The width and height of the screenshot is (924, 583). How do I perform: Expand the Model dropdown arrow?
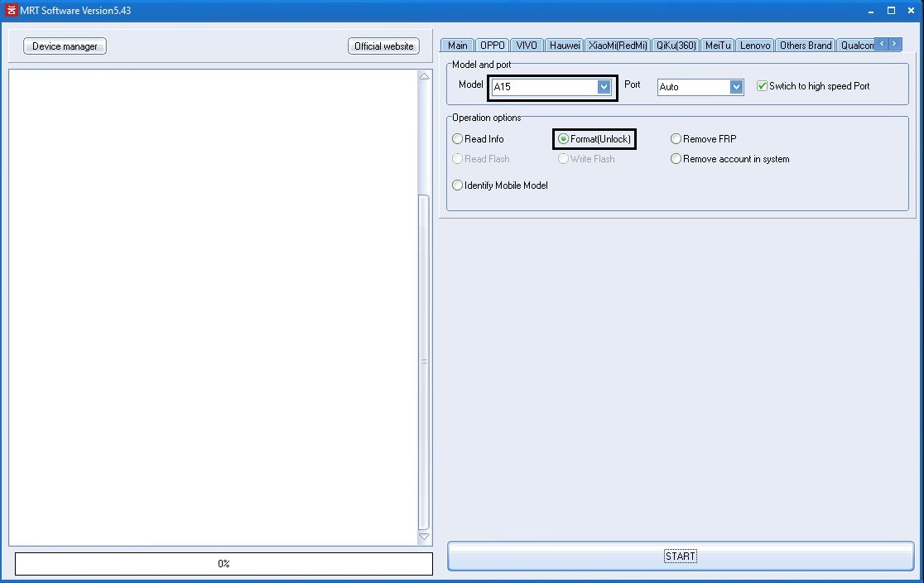tap(604, 87)
